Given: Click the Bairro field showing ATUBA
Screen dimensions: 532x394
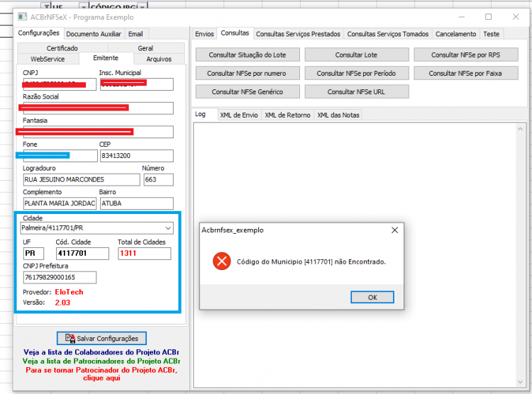Looking at the screenshot, I should point(136,203).
